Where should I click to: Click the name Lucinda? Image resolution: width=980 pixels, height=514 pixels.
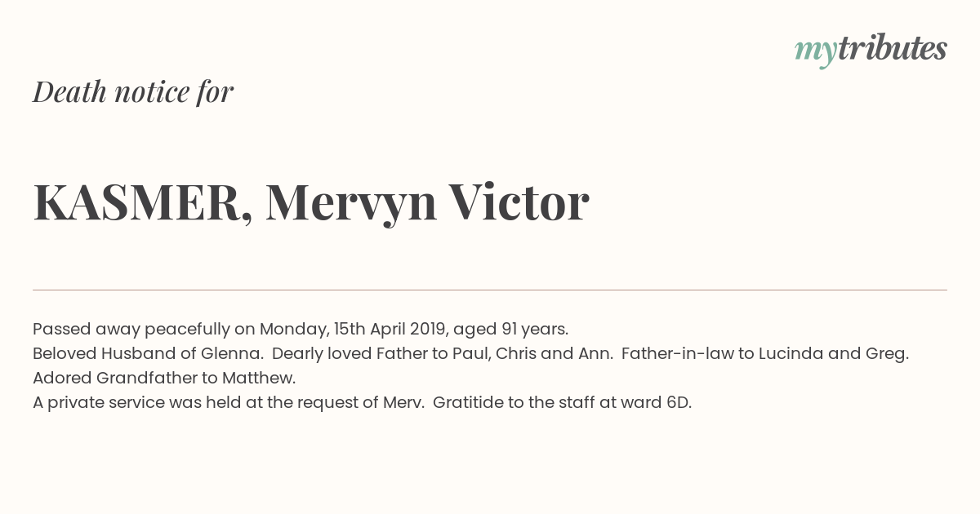[x=792, y=353]
